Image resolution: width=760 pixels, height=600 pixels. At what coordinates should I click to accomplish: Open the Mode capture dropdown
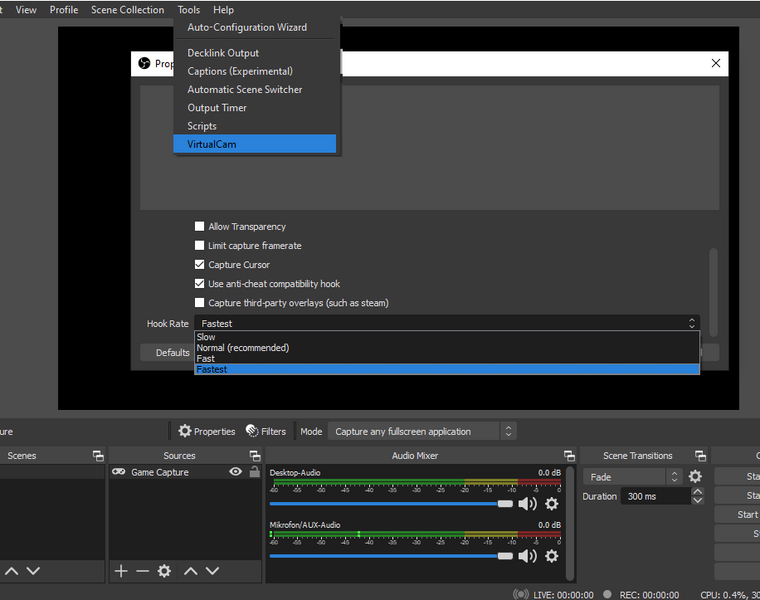pos(422,432)
